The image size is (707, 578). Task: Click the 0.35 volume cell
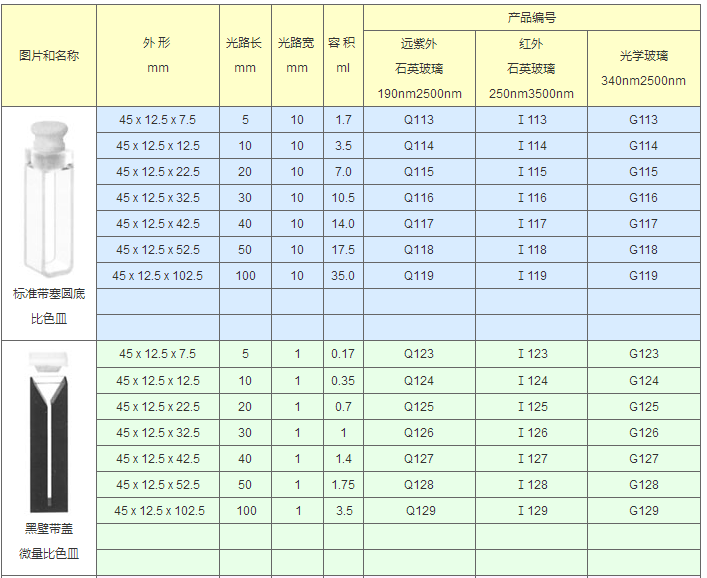pos(343,381)
